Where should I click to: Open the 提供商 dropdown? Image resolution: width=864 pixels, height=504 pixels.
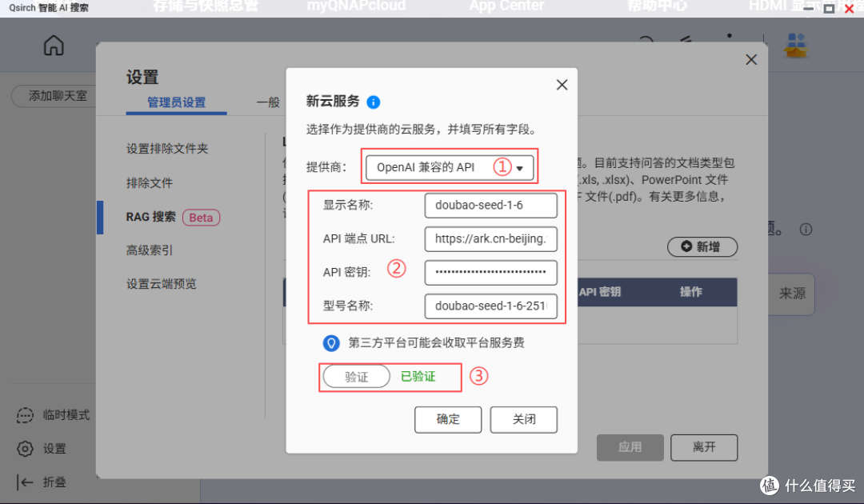[449, 167]
